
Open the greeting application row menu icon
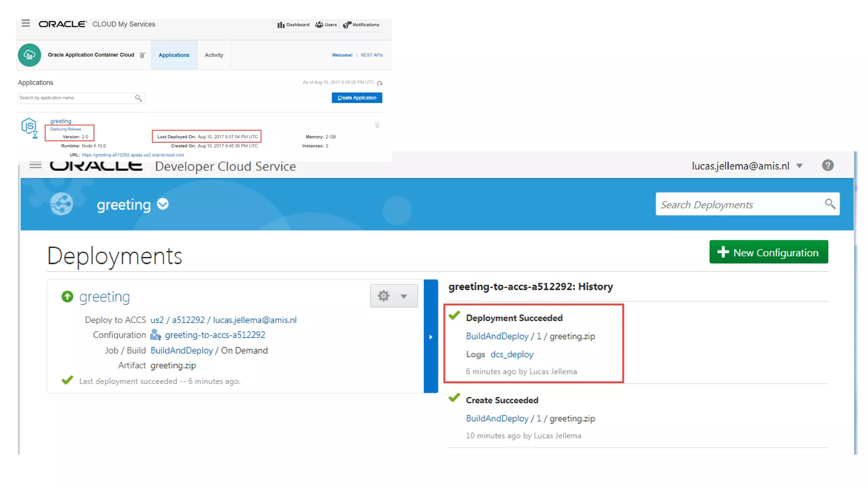(x=377, y=125)
